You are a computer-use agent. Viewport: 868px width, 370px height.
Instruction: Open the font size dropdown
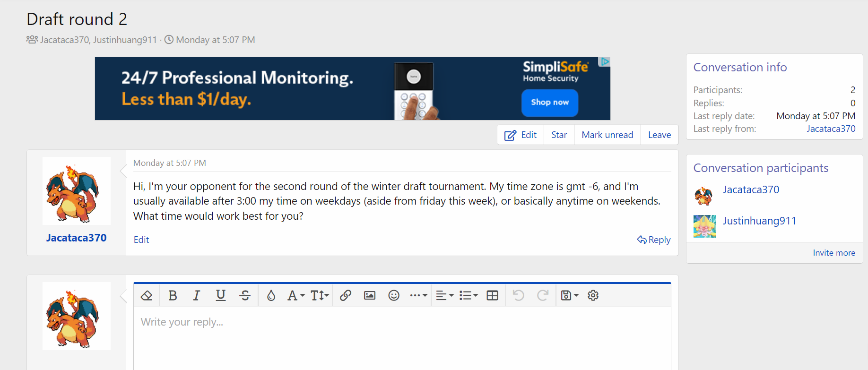320,295
